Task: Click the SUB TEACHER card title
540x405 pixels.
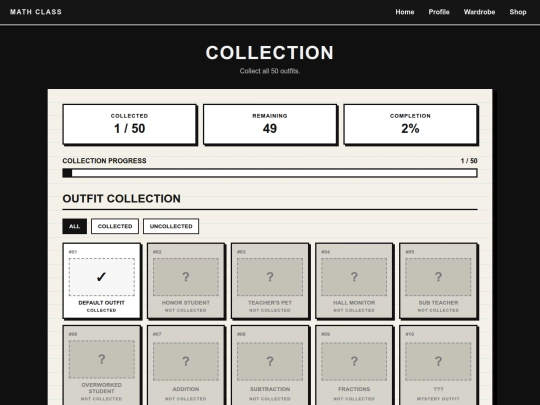Action: point(438,303)
